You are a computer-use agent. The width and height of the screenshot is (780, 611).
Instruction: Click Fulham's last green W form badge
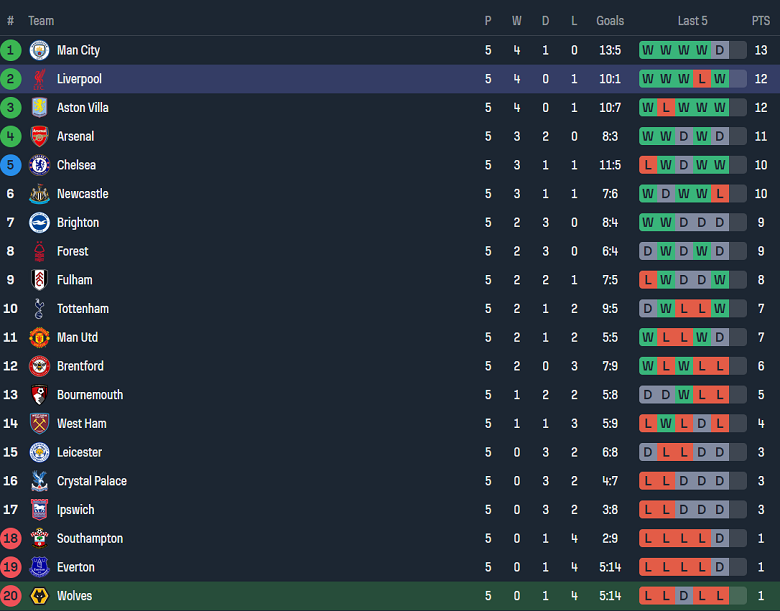click(x=720, y=280)
